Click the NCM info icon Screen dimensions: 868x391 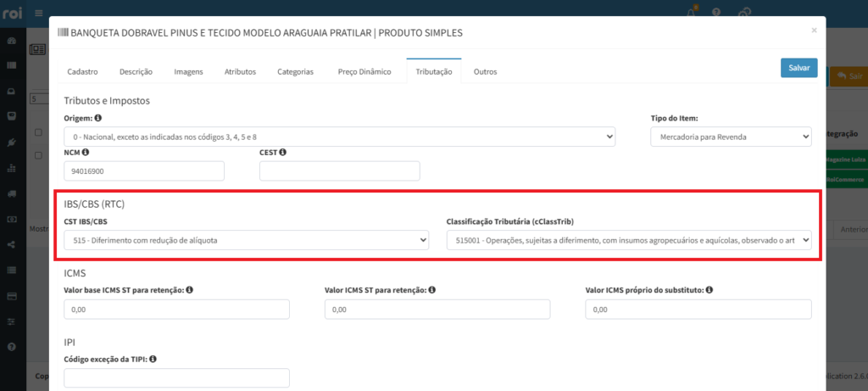pos(86,153)
